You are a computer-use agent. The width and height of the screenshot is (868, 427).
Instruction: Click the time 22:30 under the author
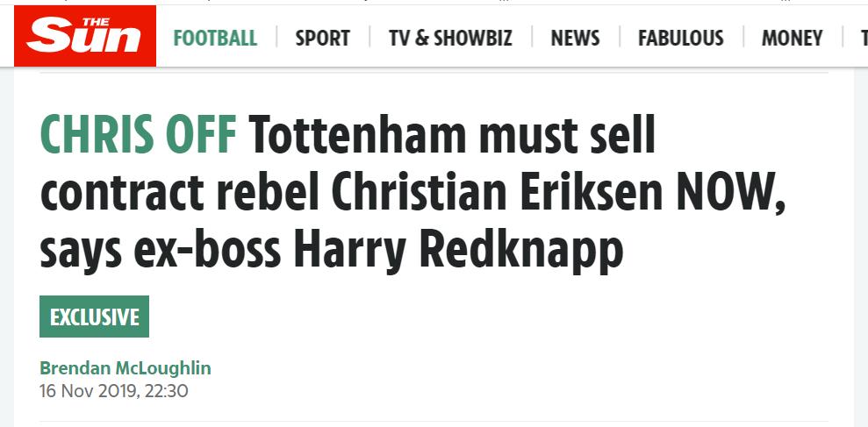click(x=167, y=391)
